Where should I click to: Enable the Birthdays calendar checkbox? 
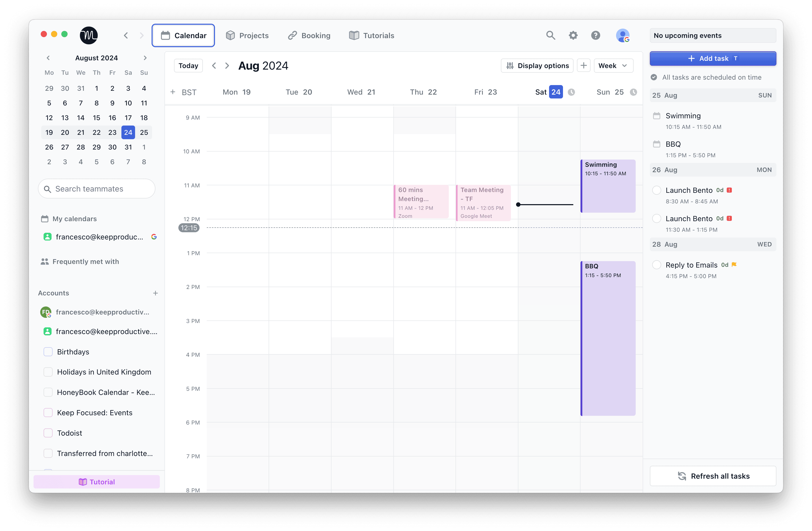point(48,352)
